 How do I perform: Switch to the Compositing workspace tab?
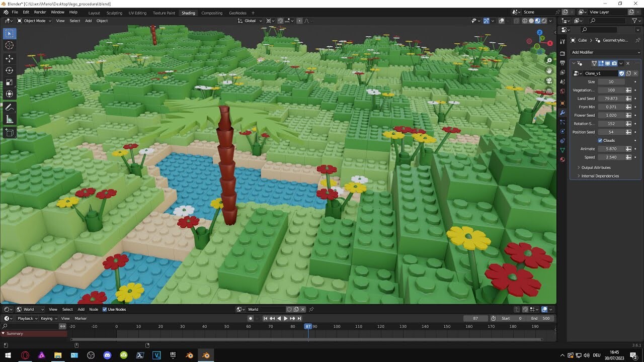coord(212,13)
